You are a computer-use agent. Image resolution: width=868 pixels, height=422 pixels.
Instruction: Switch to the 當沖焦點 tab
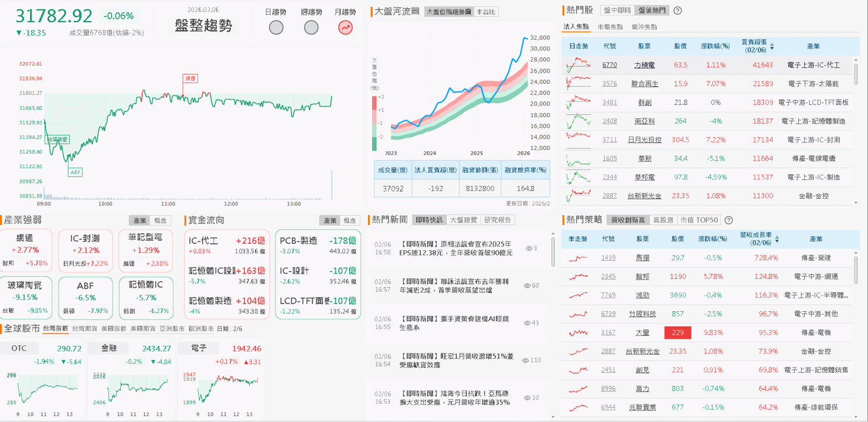[644, 27]
